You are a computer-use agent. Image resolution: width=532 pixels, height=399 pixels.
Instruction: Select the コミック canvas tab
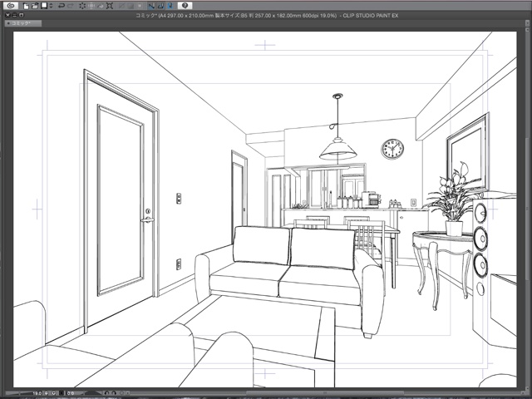tap(22, 23)
